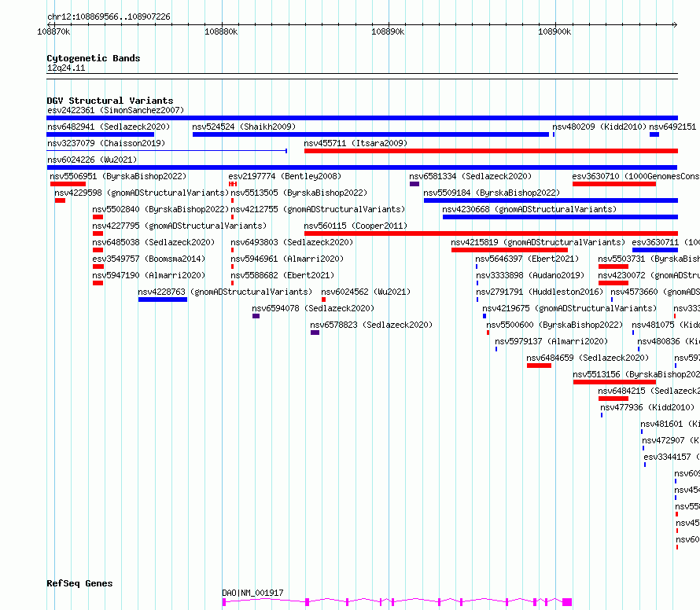Open nsv524524 (Shaikh2009) variant label
This screenshot has height=610, width=700.
[244, 127]
